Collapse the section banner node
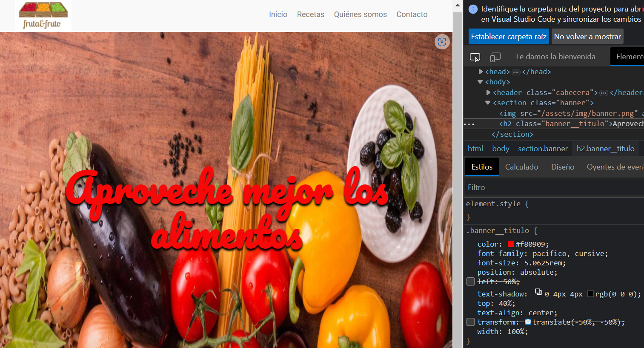The image size is (644, 348). [x=488, y=103]
